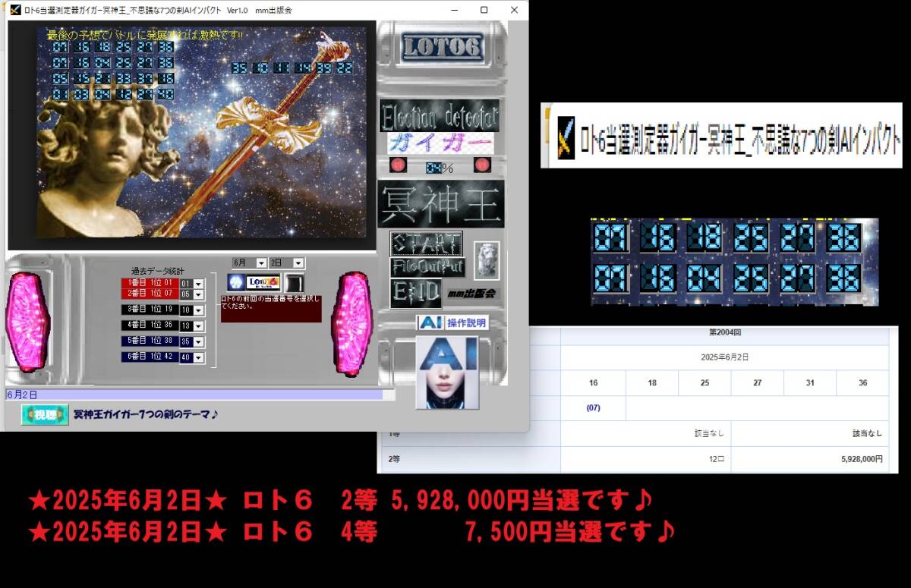Click the END button

415,293
